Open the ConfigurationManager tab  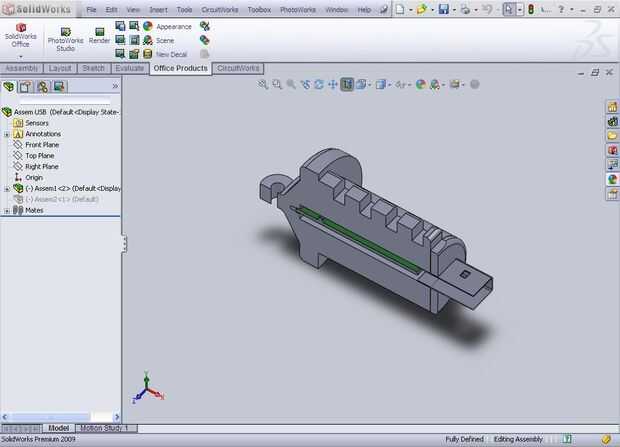42,86
